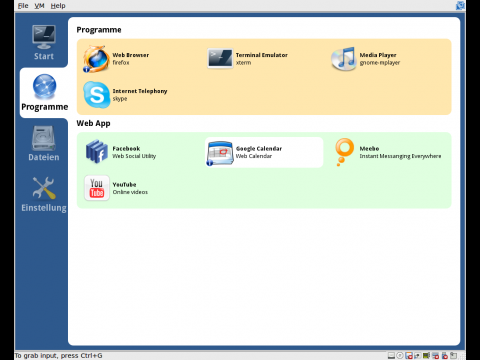Open the YouTube web app icon

click(x=97, y=188)
